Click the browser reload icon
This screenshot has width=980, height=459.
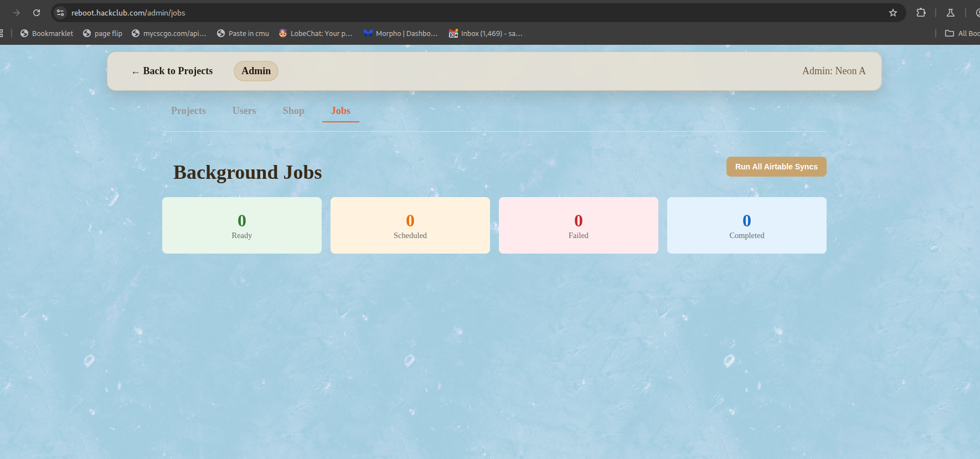coord(37,13)
